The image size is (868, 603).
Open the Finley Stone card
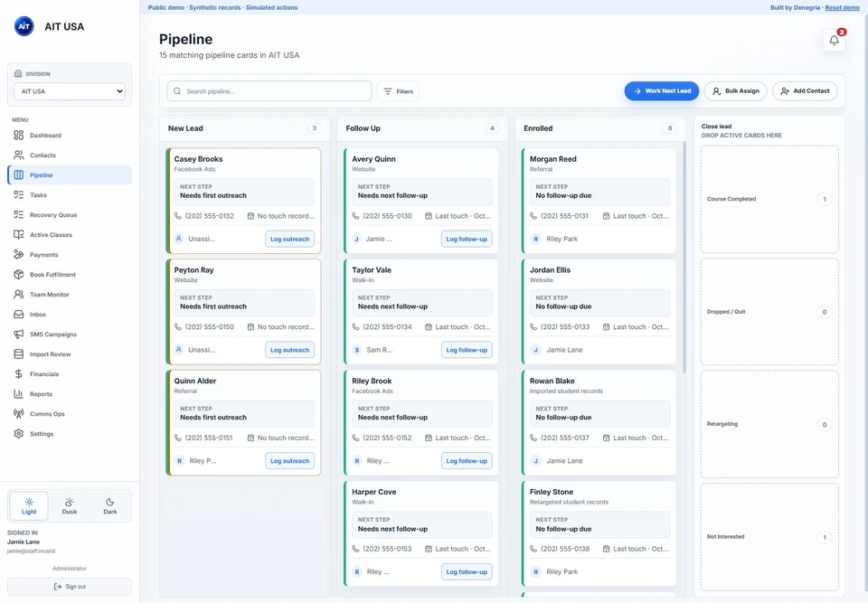(x=599, y=533)
